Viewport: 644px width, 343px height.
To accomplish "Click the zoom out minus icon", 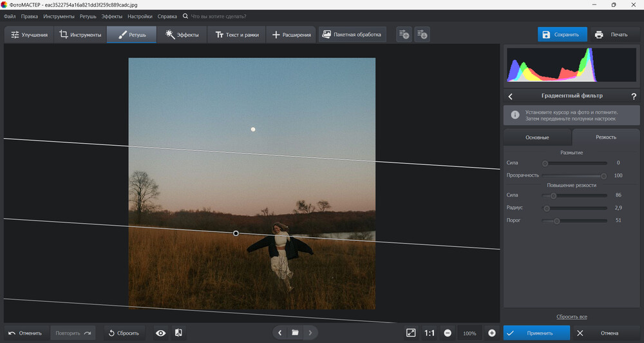I will click(448, 333).
